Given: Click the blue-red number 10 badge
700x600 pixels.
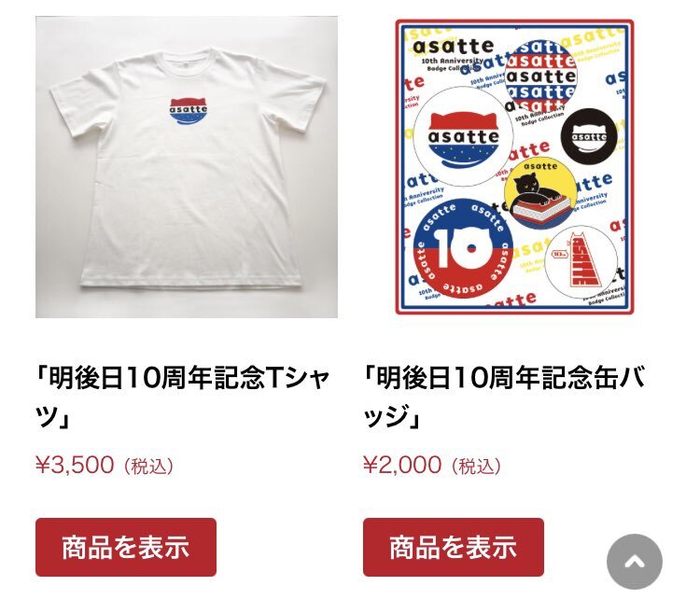Looking at the screenshot, I should point(463,248).
